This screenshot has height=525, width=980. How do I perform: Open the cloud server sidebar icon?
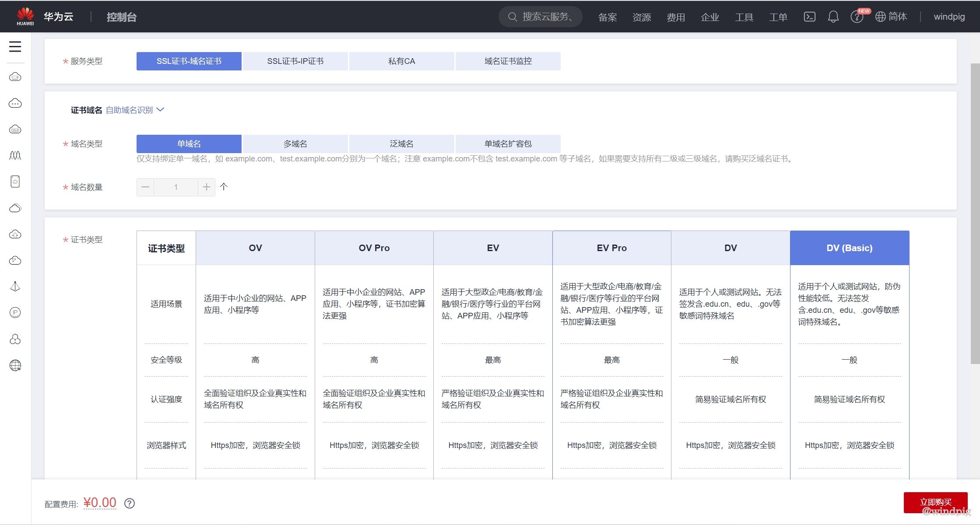coord(15,77)
